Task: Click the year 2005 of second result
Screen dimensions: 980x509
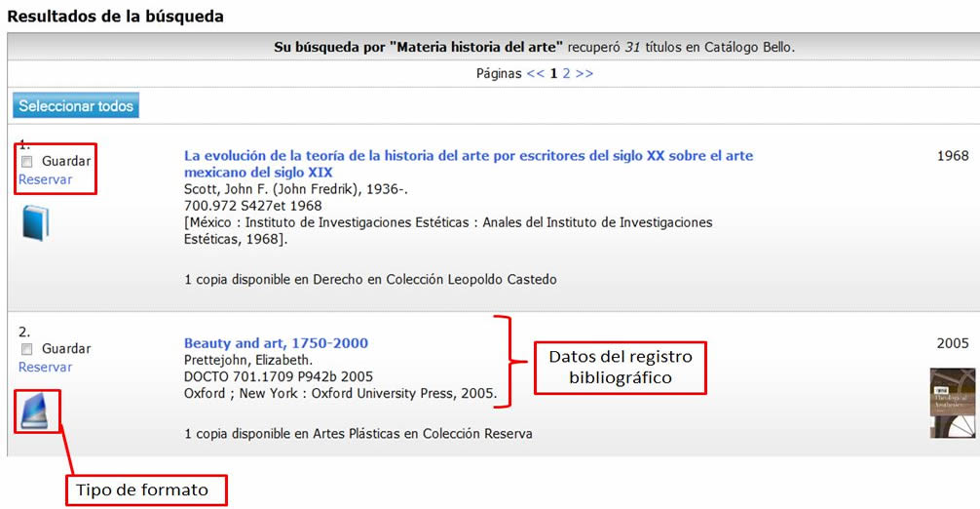Action: [952, 343]
